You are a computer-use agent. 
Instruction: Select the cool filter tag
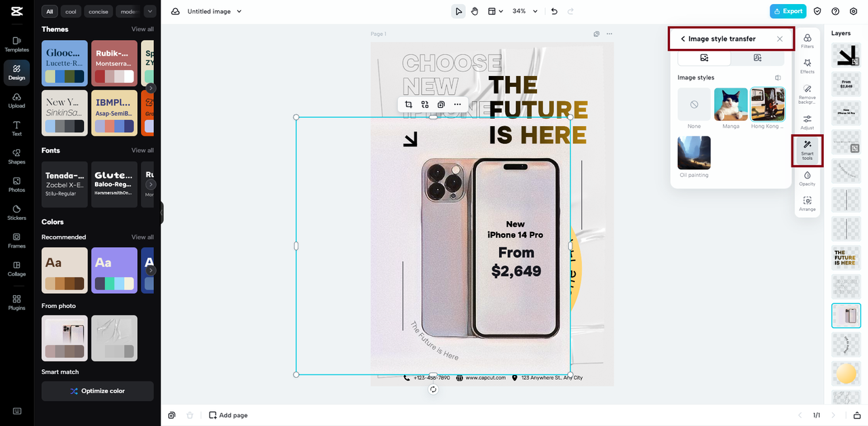tap(71, 12)
